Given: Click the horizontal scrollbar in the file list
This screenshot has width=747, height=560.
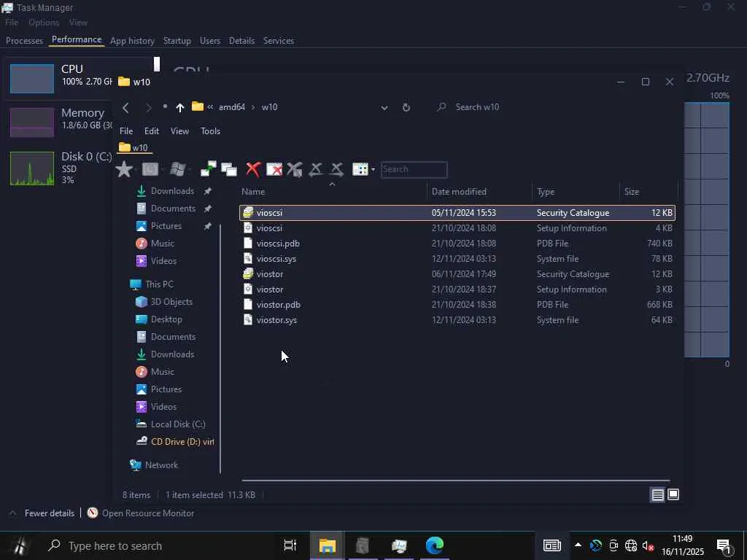Looking at the screenshot, I should tap(455, 481).
